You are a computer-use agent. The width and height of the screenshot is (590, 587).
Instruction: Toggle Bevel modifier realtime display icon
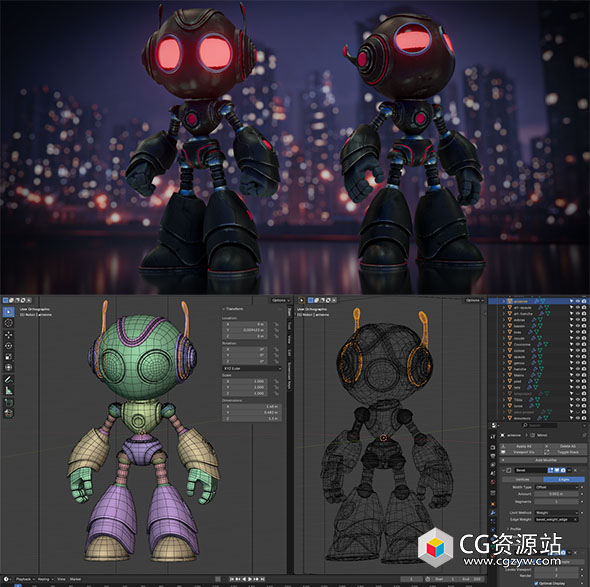(557, 470)
